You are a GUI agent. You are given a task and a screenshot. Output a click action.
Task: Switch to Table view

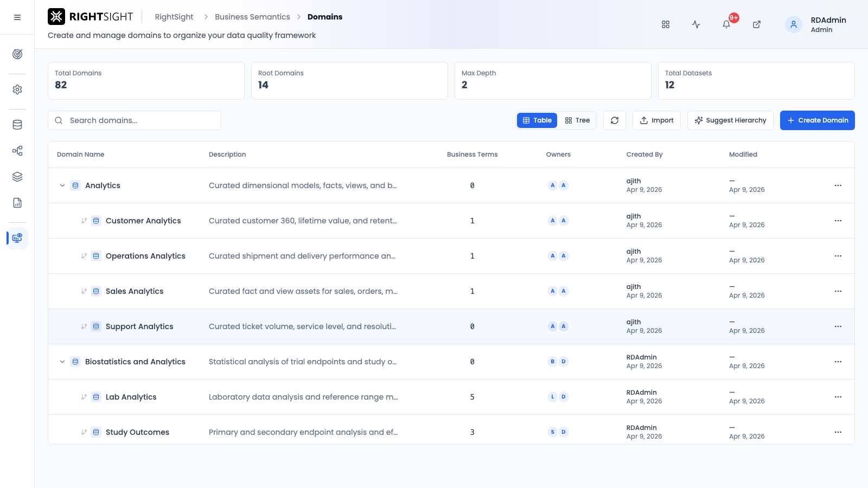click(537, 120)
